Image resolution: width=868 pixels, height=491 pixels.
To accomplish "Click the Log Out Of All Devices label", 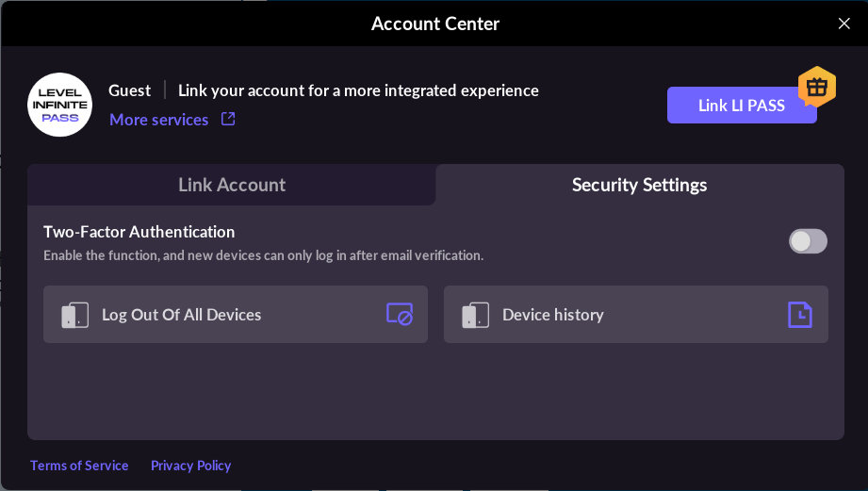I will tap(181, 315).
